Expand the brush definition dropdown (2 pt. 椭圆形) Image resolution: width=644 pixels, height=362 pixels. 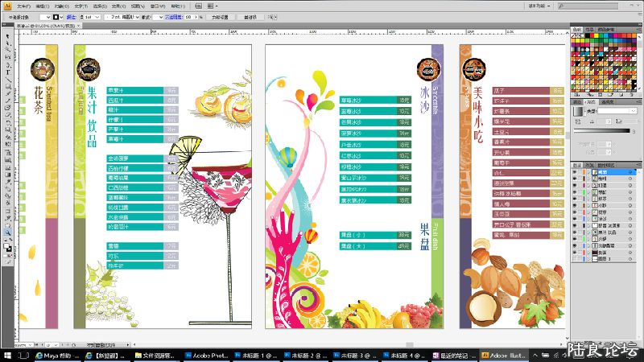click(x=137, y=16)
